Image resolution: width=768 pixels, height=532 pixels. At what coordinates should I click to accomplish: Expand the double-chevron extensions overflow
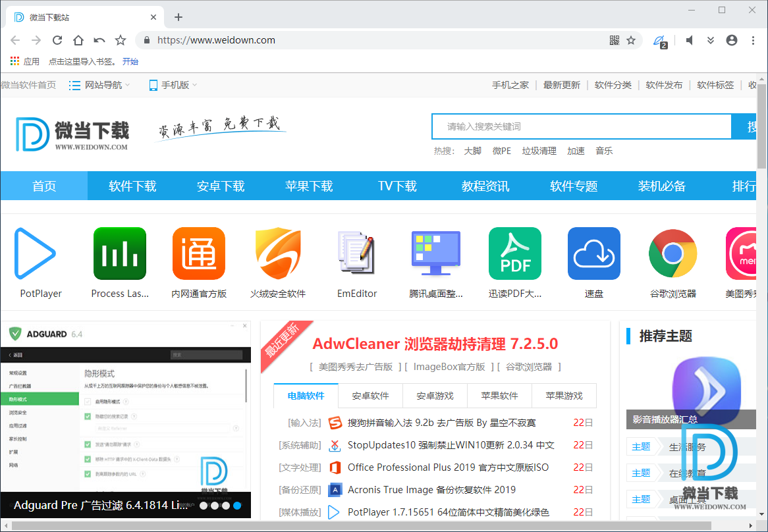[711, 40]
